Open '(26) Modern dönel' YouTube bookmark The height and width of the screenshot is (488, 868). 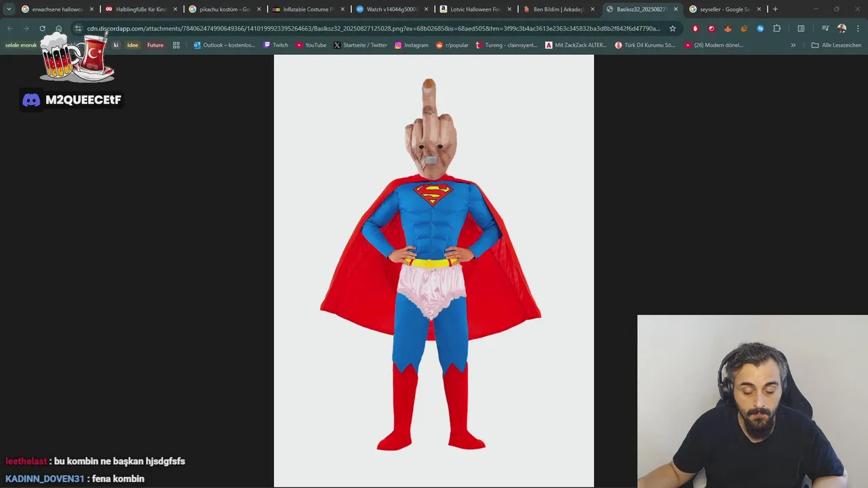coord(714,45)
